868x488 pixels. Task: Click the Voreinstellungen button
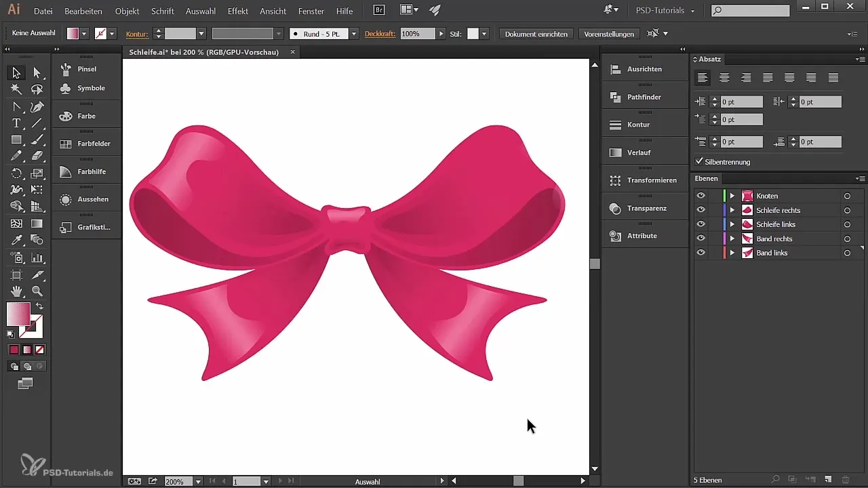pyautogui.click(x=609, y=33)
